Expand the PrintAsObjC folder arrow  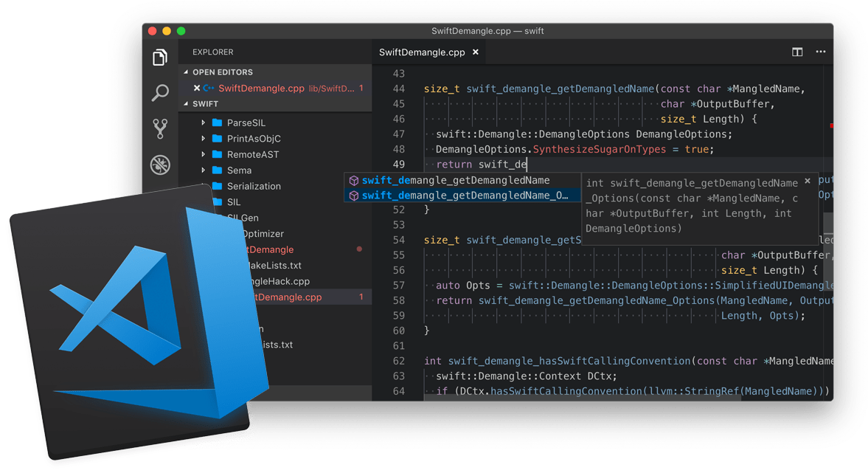(203, 139)
